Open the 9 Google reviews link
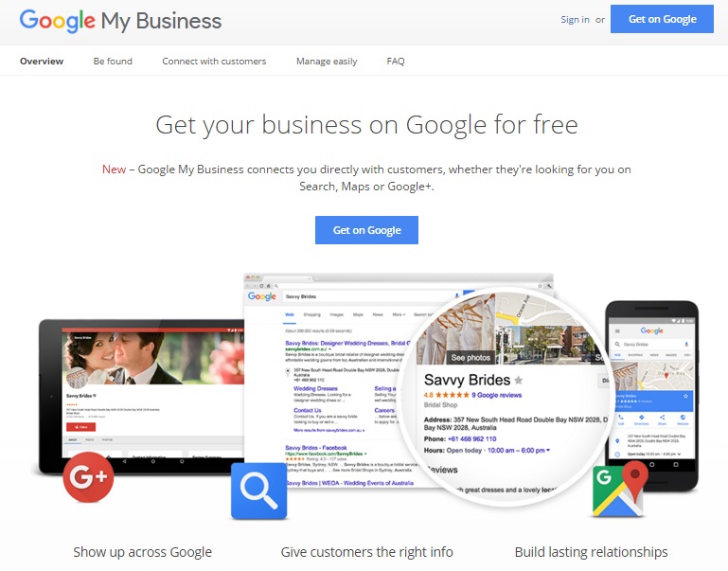The image size is (728, 571). 497,395
